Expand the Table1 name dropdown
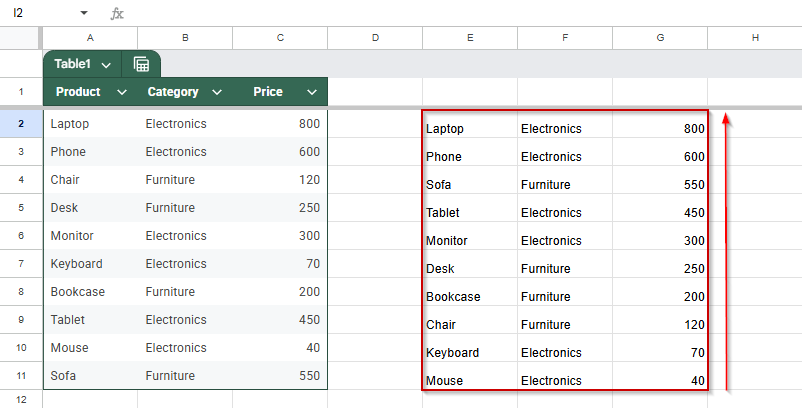Viewport: 802px width, 408px height. [106, 65]
